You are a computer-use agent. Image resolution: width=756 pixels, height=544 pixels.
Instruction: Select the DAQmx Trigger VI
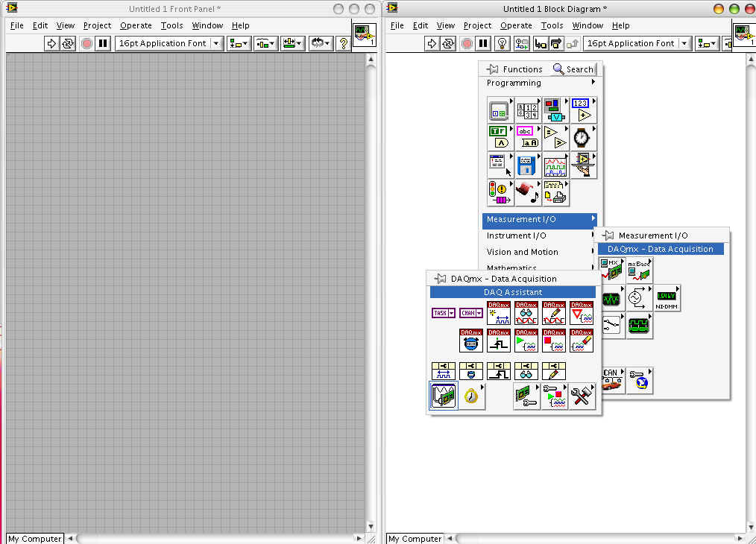pos(499,341)
